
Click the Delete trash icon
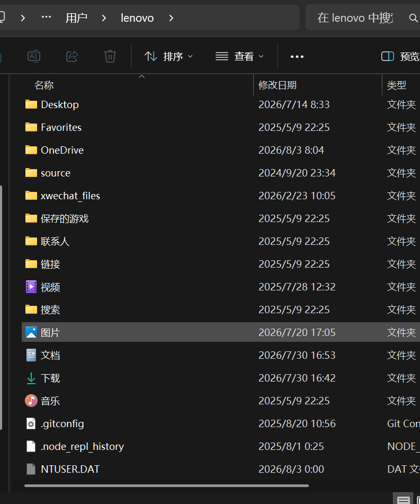(x=110, y=57)
